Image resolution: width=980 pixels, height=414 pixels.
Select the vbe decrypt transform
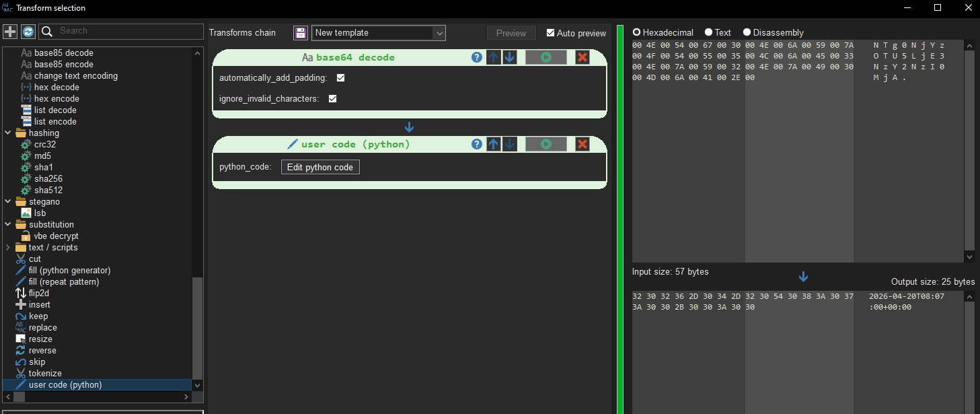56,236
